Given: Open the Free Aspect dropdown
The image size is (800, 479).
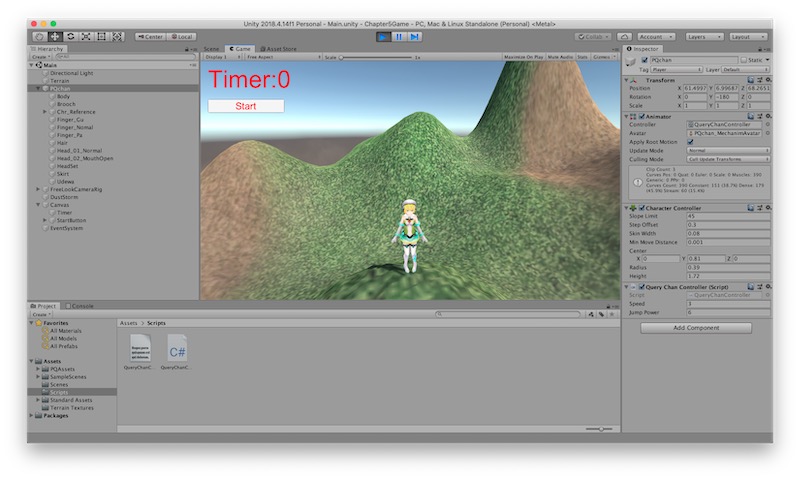Looking at the screenshot, I should 283,57.
